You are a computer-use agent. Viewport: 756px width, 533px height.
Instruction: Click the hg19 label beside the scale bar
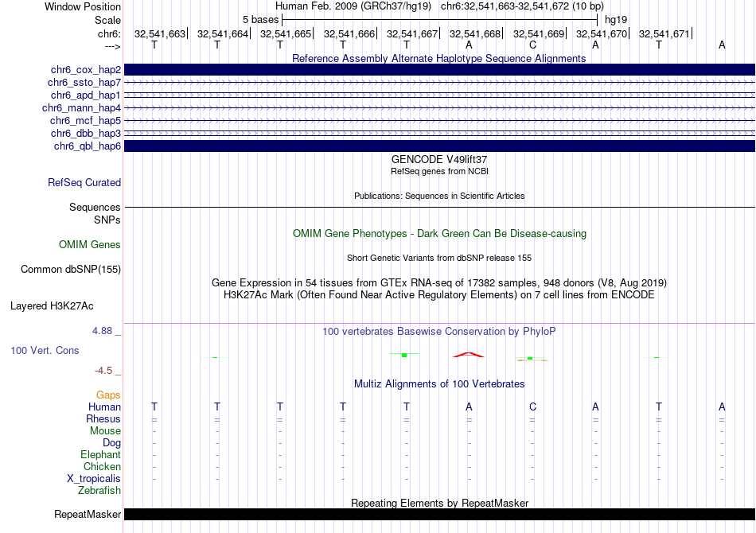pos(616,20)
